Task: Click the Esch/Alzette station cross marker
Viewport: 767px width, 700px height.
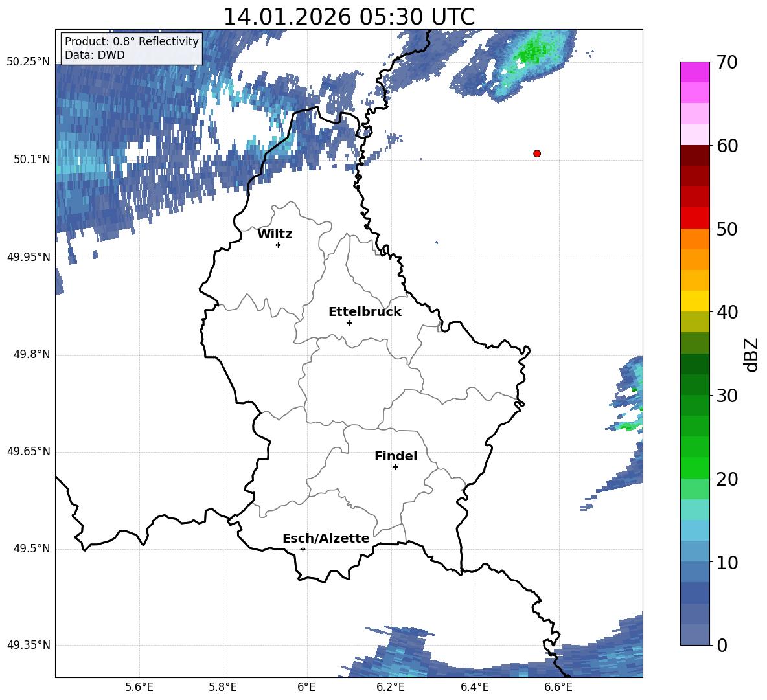Action: coord(303,549)
